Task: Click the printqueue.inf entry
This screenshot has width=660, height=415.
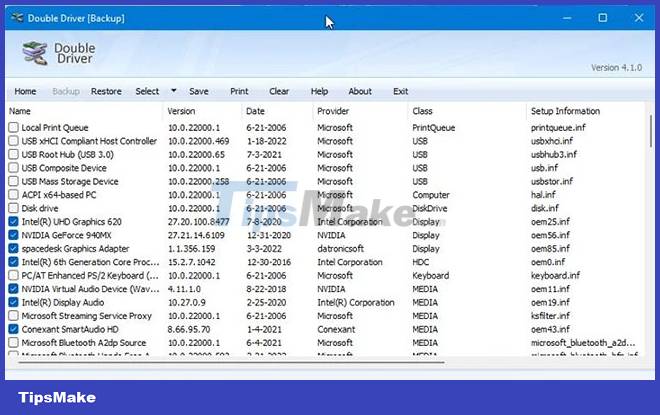Action: 558,128
